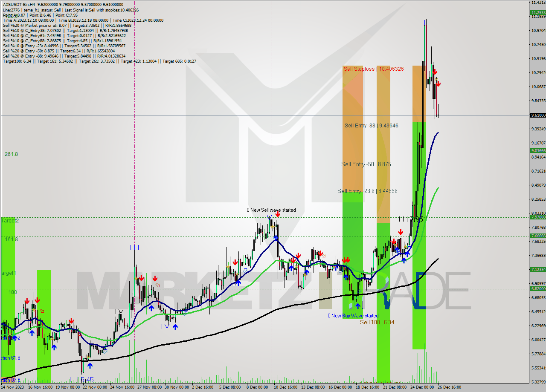
Task: Click the 261.8 Fibonacci level label
Action: click(11, 154)
